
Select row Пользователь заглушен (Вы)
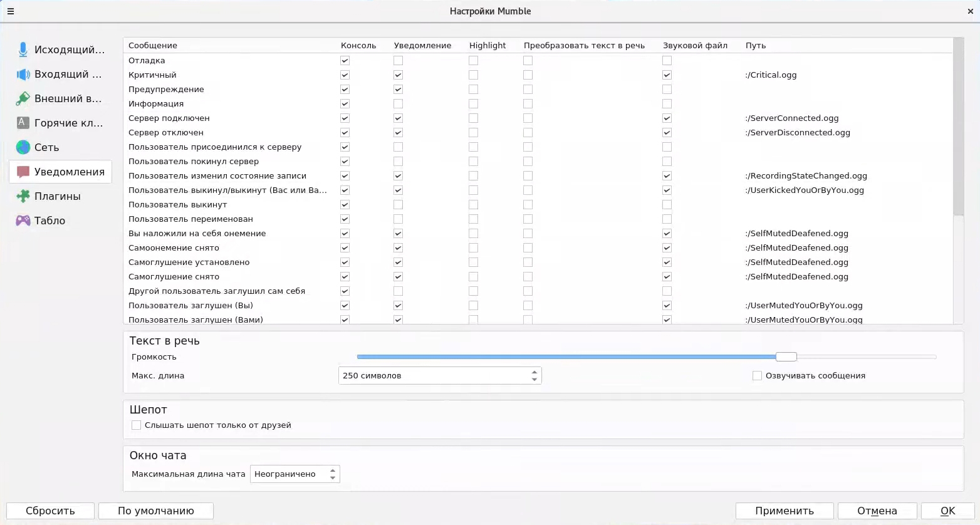[x=190, y=306]
